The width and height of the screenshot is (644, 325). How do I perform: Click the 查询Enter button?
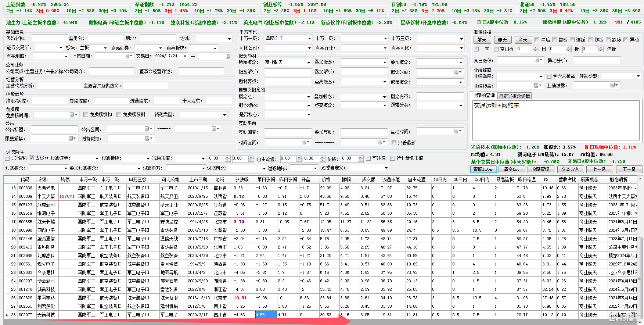point(483,169)
